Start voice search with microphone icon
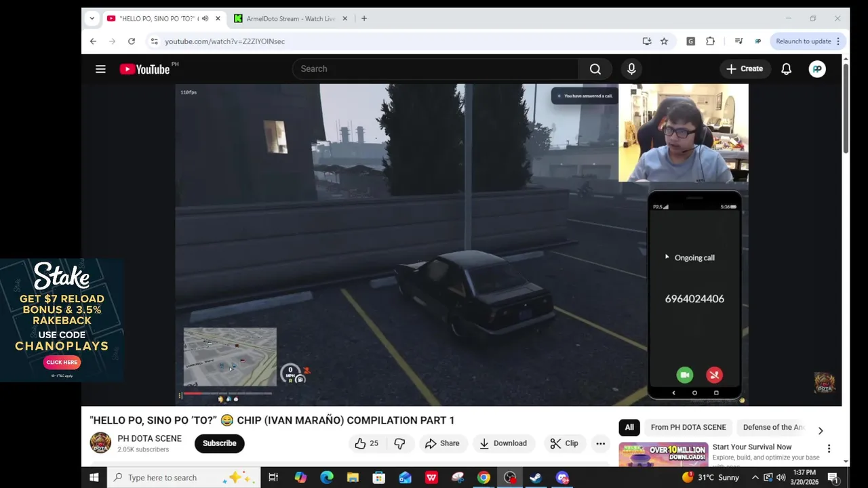Viewport: 868px width, 488px height. pos(631,68)
